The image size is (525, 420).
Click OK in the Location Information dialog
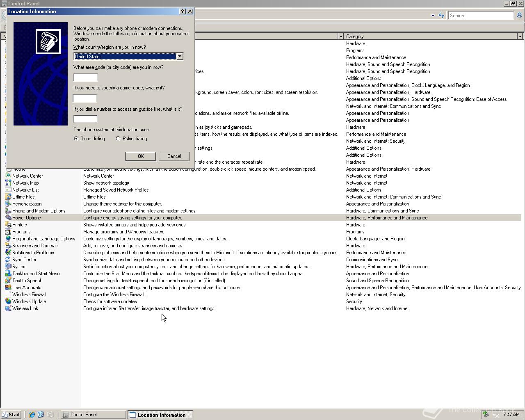141,156
